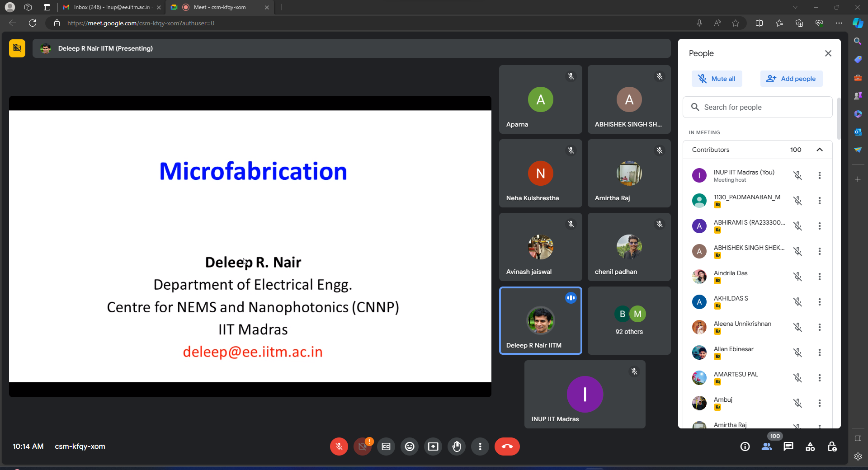868x470 pixels.
Task: Click the Search for people field
Action: [x=758, y=107]
